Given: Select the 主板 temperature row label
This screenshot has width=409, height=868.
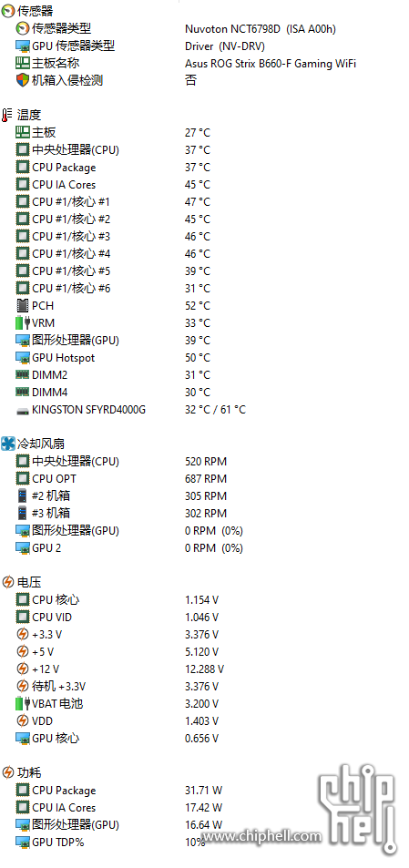Looking at the screenshot, I should click(44, 132).
